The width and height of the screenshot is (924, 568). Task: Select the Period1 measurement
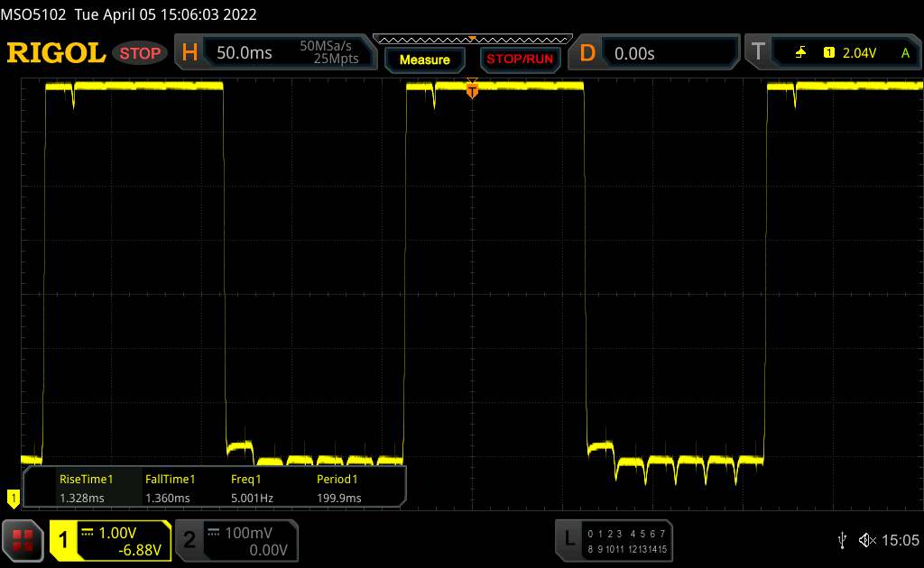click(339, 489)
